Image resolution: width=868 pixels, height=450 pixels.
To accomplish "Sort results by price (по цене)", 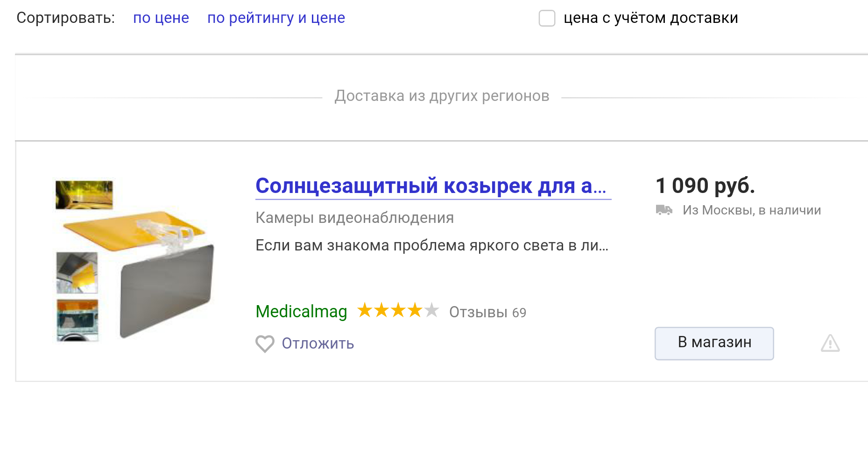I will 161,18.
